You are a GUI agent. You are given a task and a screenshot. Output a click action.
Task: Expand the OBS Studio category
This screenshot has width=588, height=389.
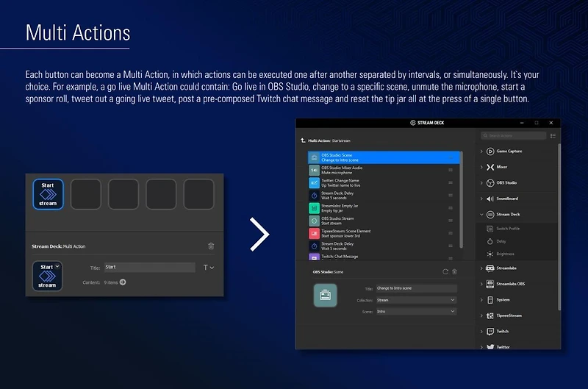tap(481, 182)
